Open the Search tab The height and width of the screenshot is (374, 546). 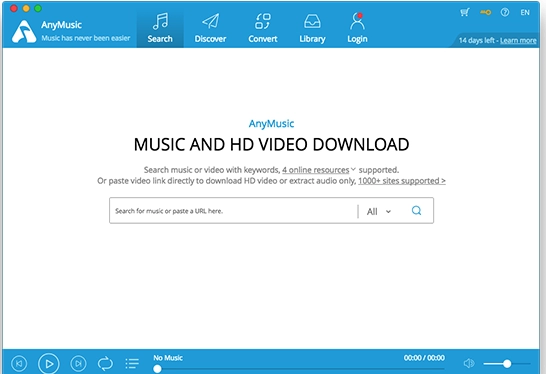(160, 28)
